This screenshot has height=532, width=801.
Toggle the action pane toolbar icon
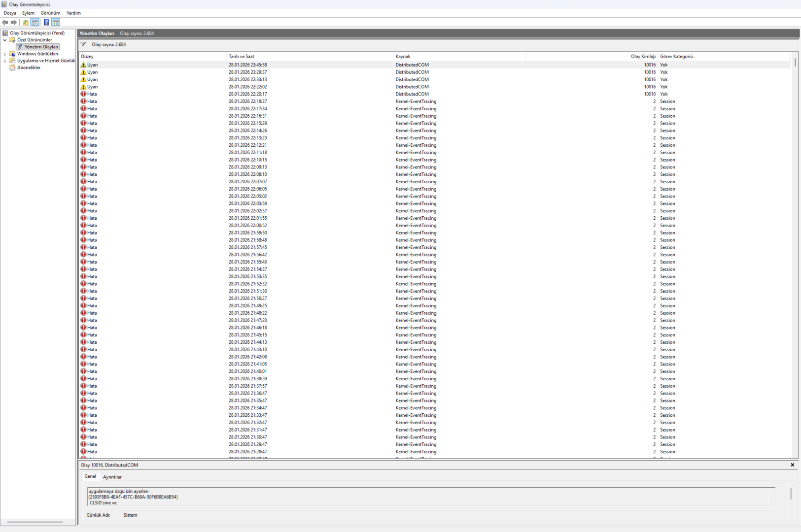pyautogui.click(x=56, y=22)
